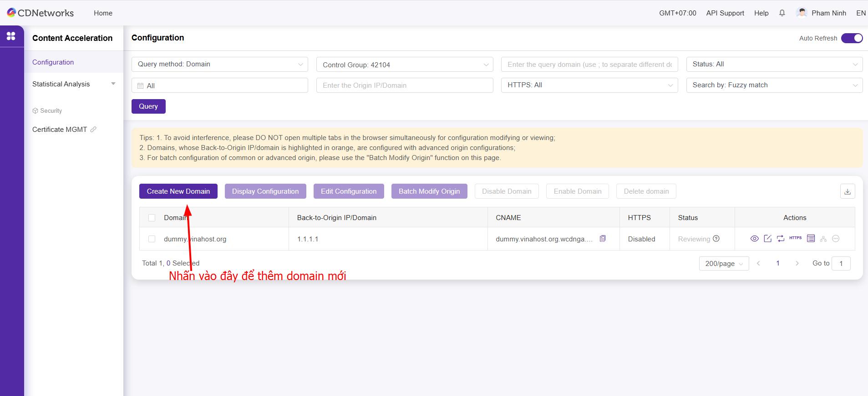Click the HTTPS action icon in the row

[x=795, y=238]
